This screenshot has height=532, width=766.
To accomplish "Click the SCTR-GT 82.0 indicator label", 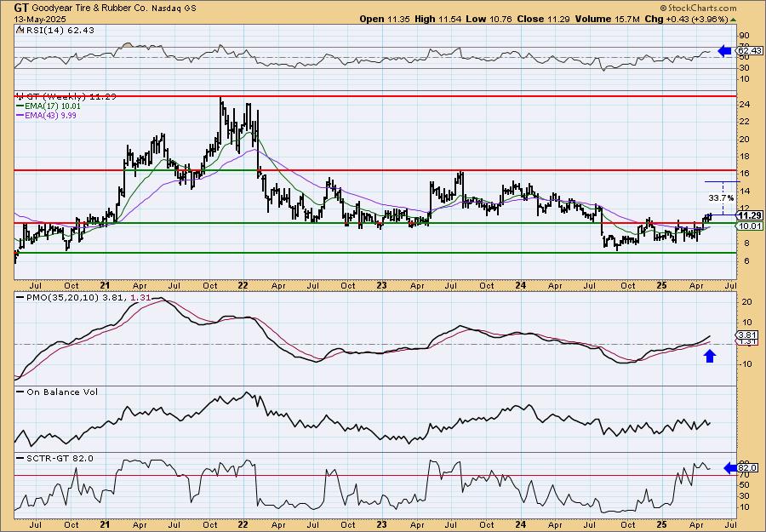I will 60,458.
